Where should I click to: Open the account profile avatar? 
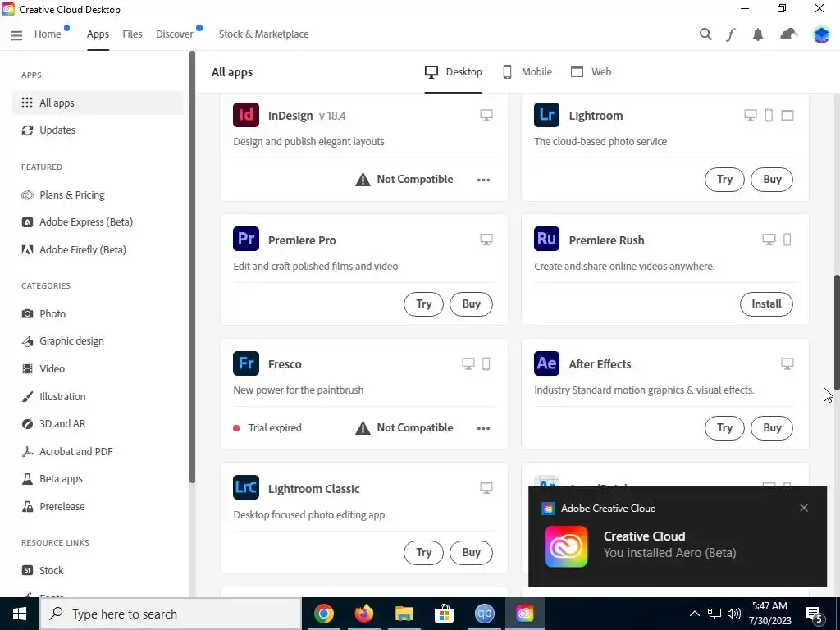coord(821,34)
